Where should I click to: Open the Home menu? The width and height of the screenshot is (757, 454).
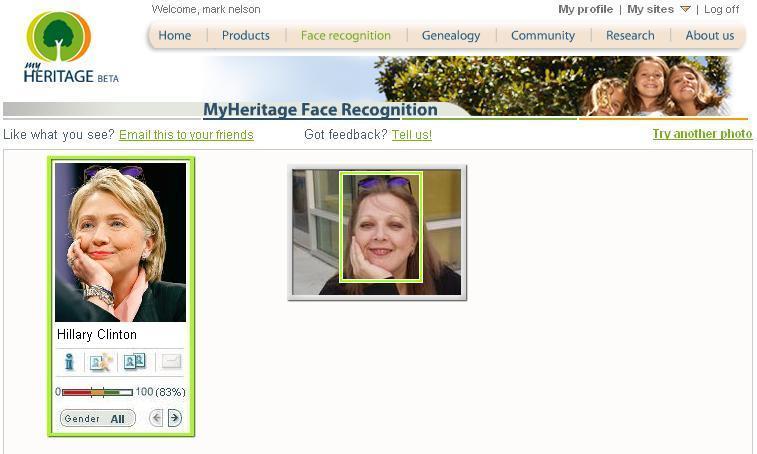(x=175, y=35)
